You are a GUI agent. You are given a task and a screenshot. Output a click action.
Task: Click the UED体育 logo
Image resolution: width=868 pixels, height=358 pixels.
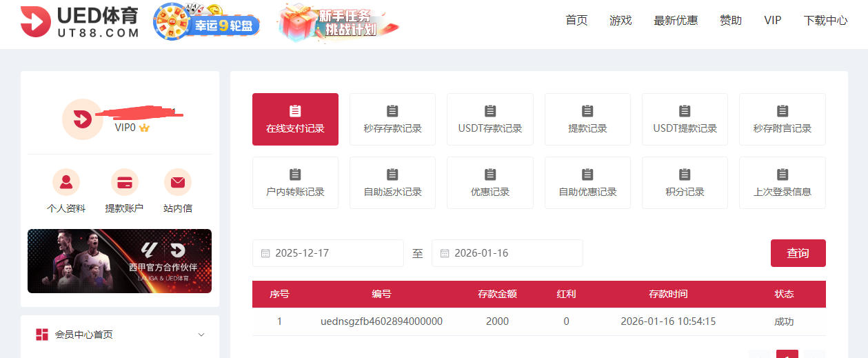tap(79, 22)
